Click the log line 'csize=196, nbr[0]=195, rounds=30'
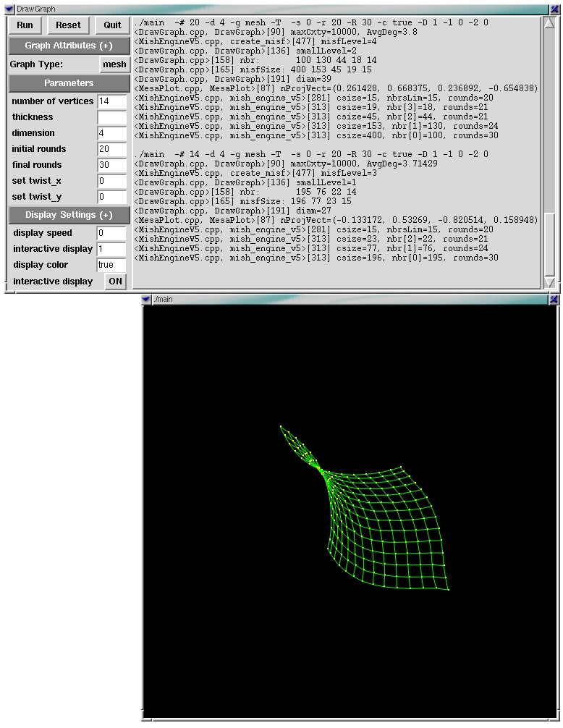The width and height of the screenshot is (563, 728). click(418, 258)
